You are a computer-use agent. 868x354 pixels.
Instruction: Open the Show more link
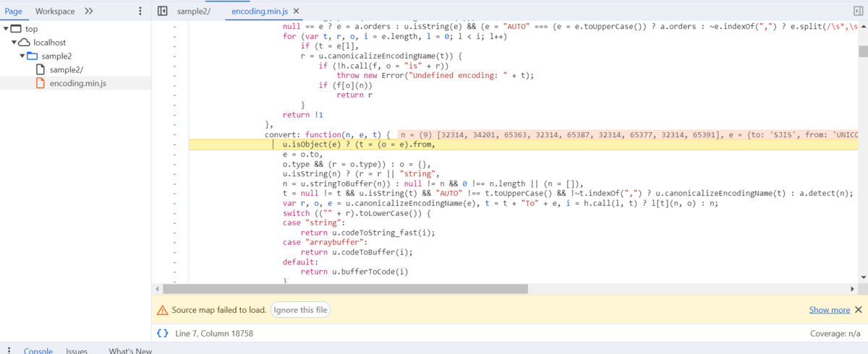click(x=830, y=310)
